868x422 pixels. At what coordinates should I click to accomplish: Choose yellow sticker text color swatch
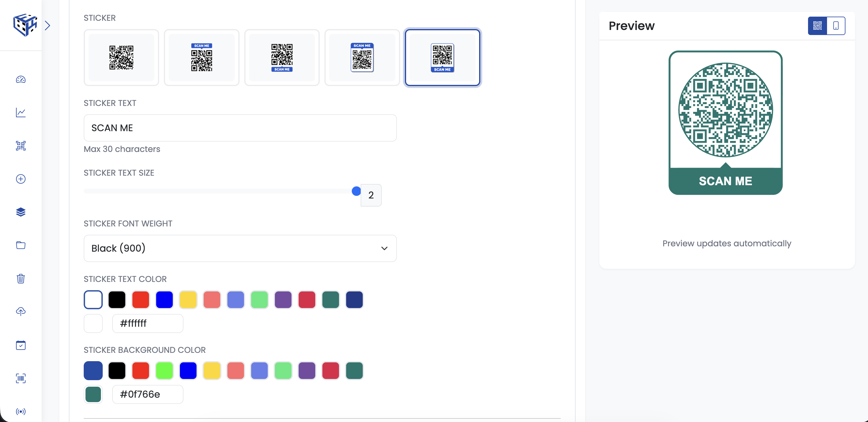pyautogui.click(x=188, y=300)
